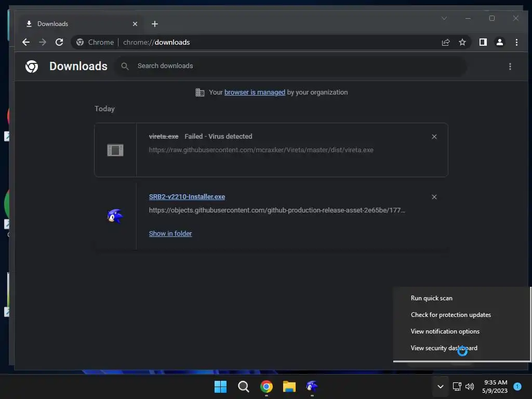
Task: Click the download icon on the tab
Action: coord(29,24)
